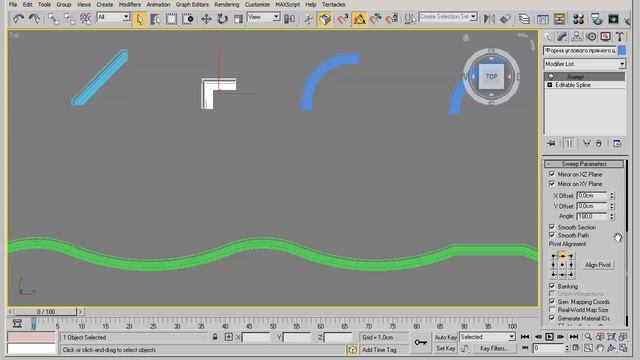Click the object color swatch
Image resolution: width=640 pixels, height=360 pixels.
(x=622, y=50)
